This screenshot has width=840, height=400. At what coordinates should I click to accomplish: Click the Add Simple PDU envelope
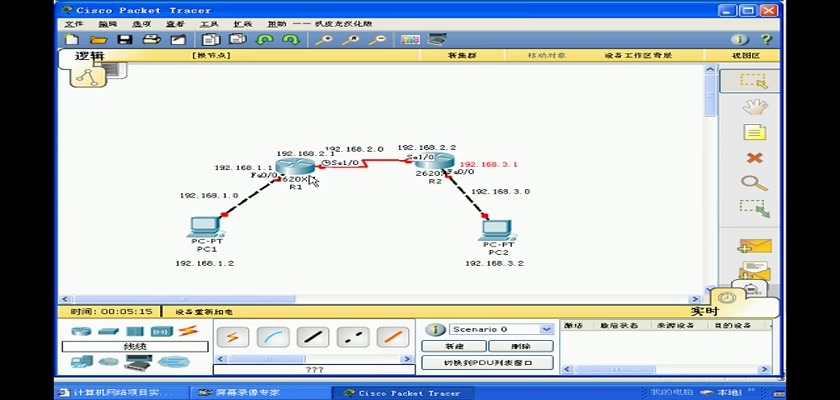pyautogui.click(x=754, y=246)
